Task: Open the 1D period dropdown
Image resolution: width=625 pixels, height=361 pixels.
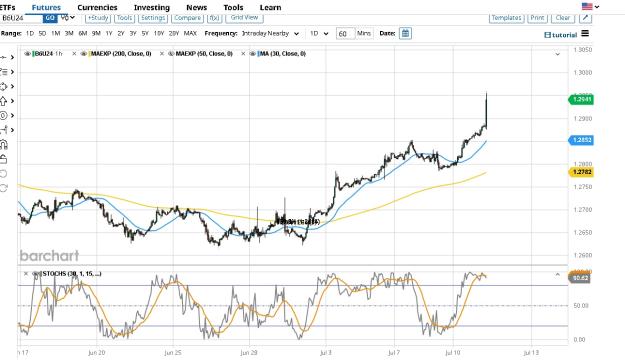Action: (319, 33)
